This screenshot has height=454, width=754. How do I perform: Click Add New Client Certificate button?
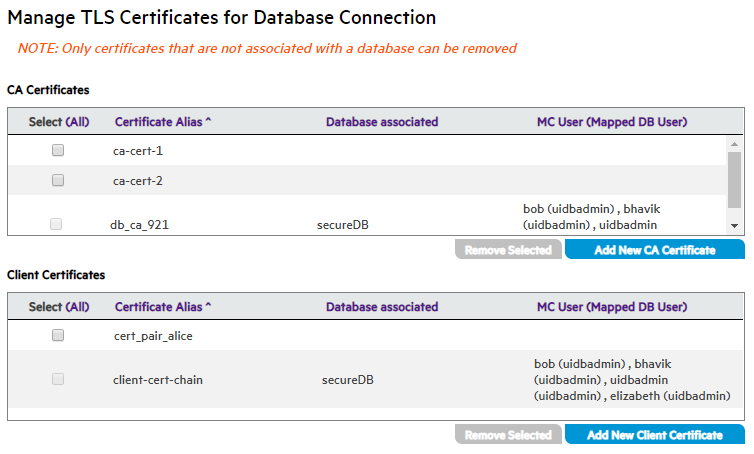[x=654, y=435]
